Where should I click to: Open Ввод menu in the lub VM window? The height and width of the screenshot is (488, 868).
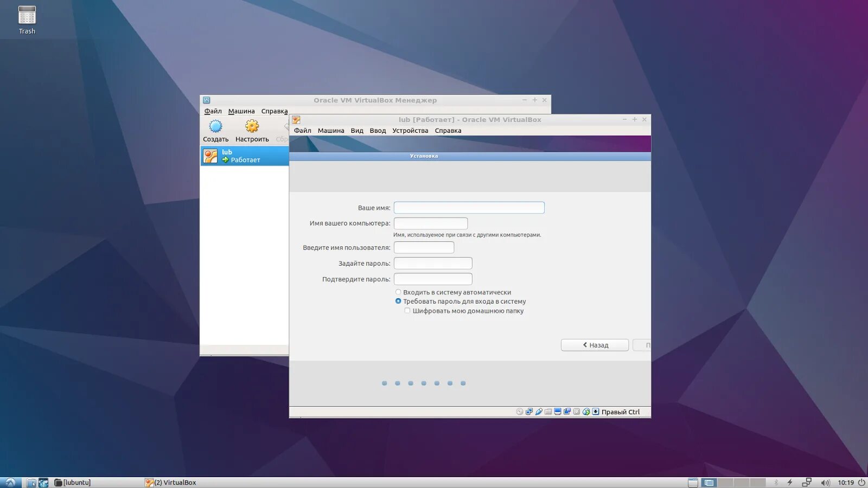point(378,131)
